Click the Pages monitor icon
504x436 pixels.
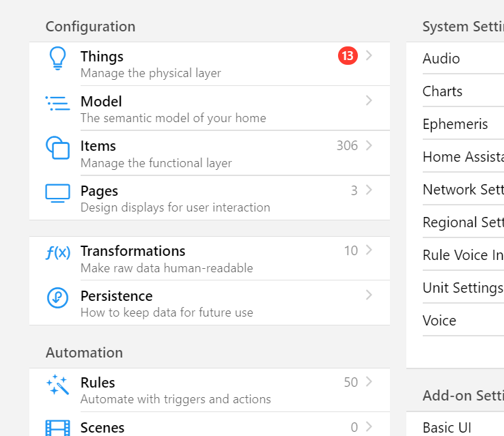pos(57,192)
